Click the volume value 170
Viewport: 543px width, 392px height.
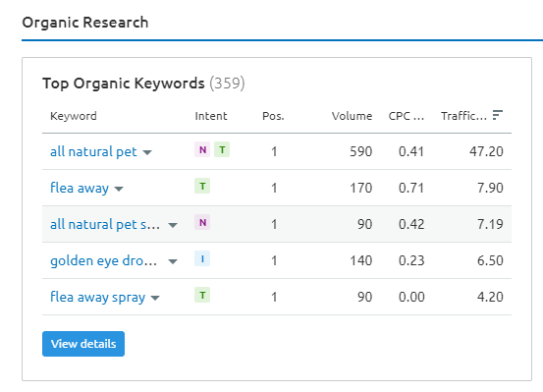tap(360, 188)
